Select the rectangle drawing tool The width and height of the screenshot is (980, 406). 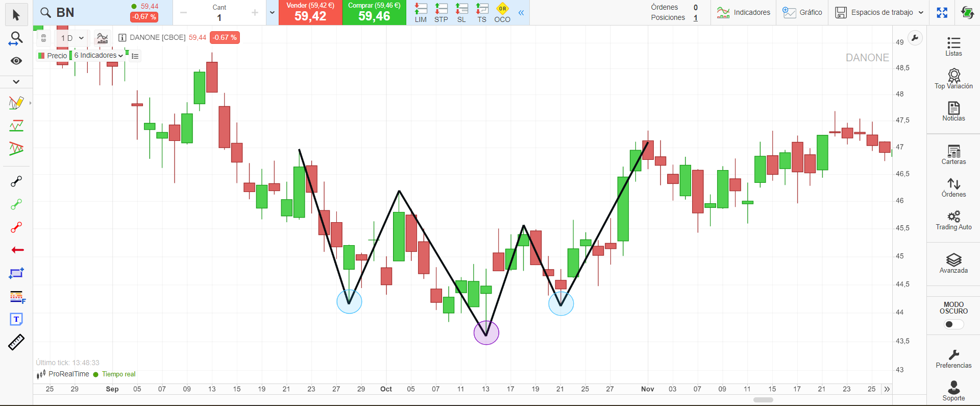[16, 273]
